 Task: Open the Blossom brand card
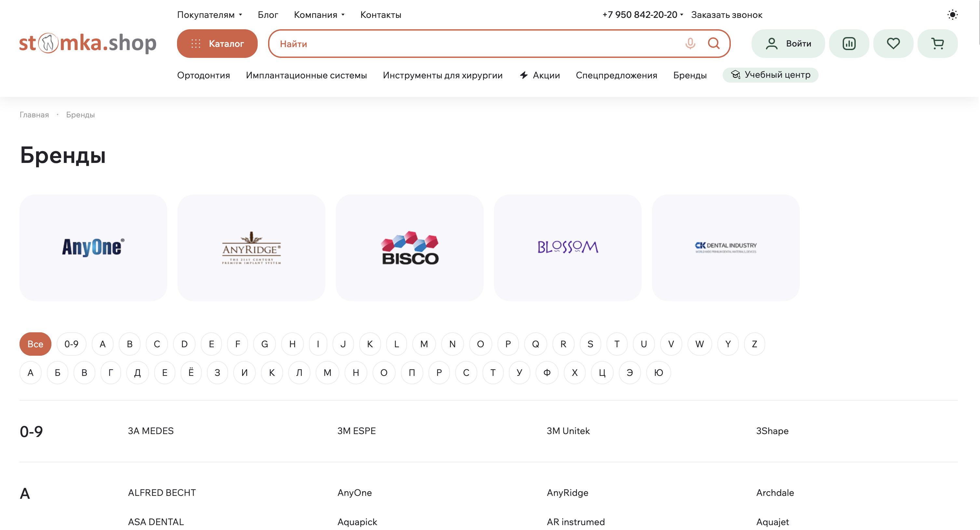coord(568,247)
